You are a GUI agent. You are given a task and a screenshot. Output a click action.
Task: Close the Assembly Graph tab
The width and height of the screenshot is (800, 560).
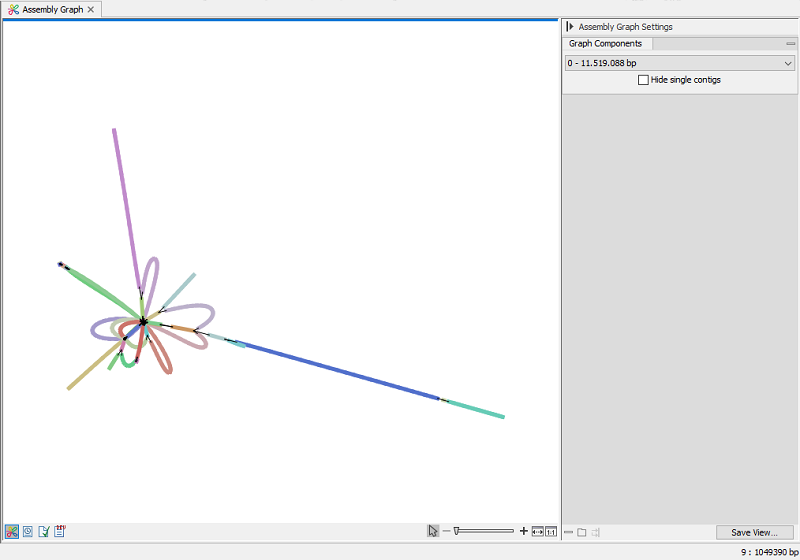(x=92, y=9)
